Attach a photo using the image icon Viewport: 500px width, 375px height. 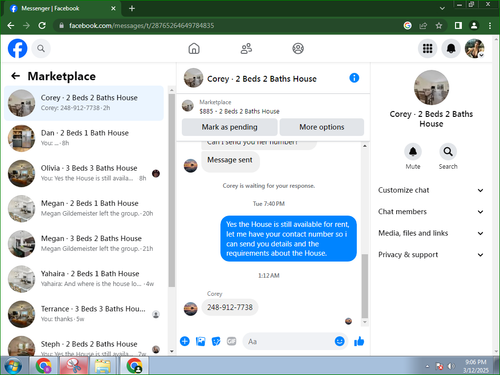pos(200,341)
